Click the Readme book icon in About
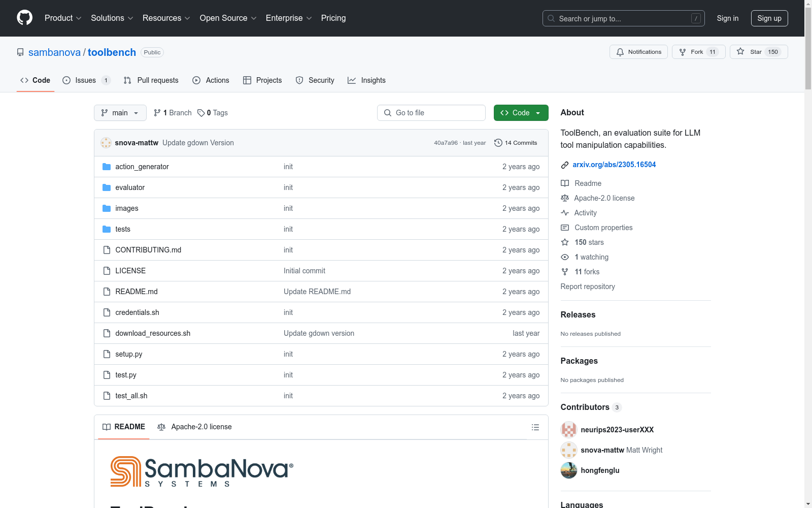Screen dimensions: 812x508 pos(565,183)
